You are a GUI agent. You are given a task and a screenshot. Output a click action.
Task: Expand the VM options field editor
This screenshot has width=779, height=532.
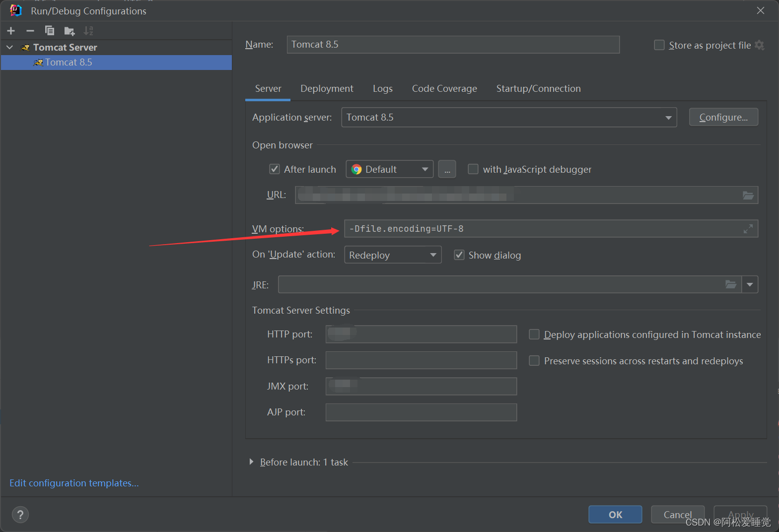tap(748, 229)
